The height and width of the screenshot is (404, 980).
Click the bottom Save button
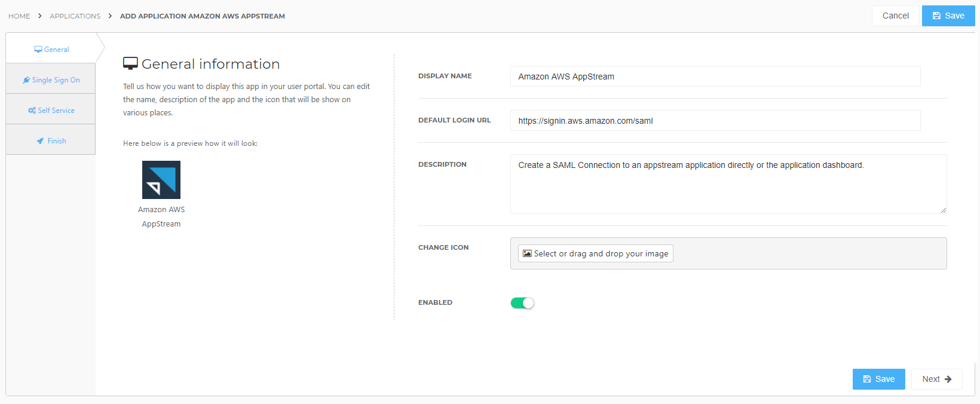pyautogui.click(x=879, y=379)
